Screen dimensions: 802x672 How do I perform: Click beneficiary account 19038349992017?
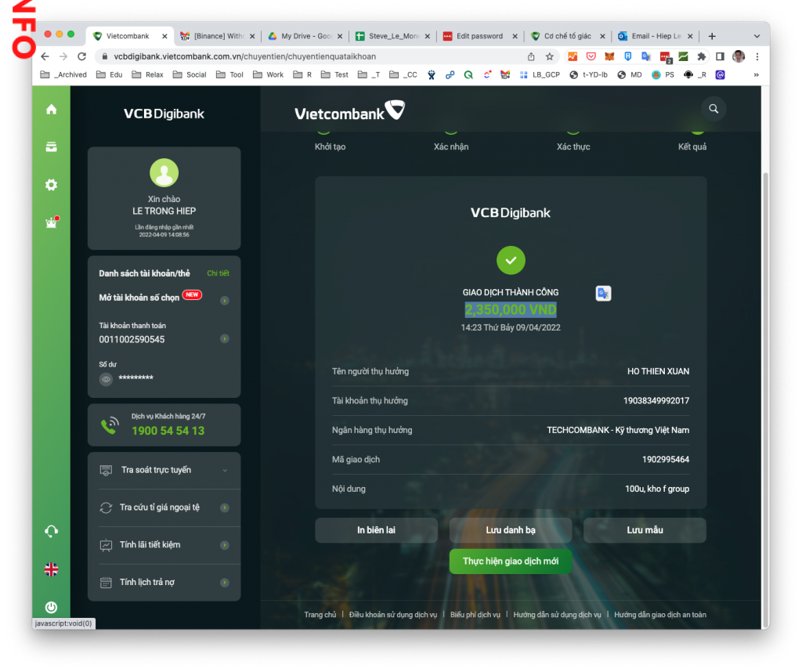(656, 401)
